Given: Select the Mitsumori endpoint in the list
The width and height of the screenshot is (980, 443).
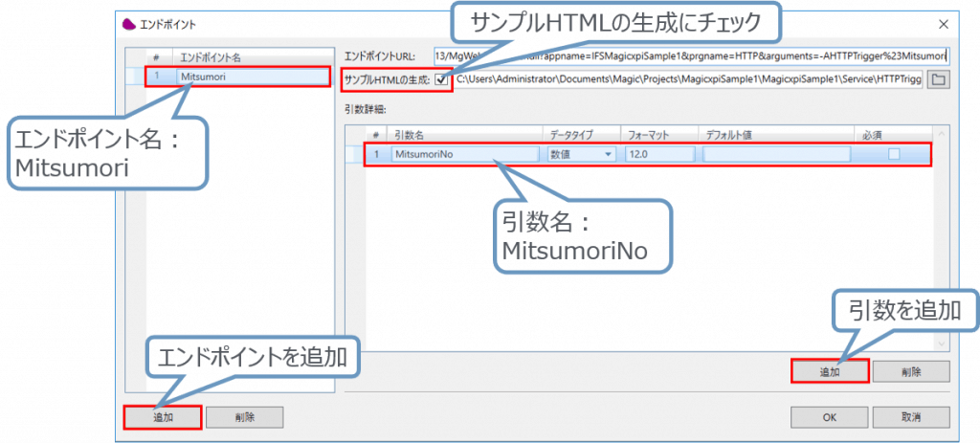Looking at the screenshot, I should [x=239, y=76].
